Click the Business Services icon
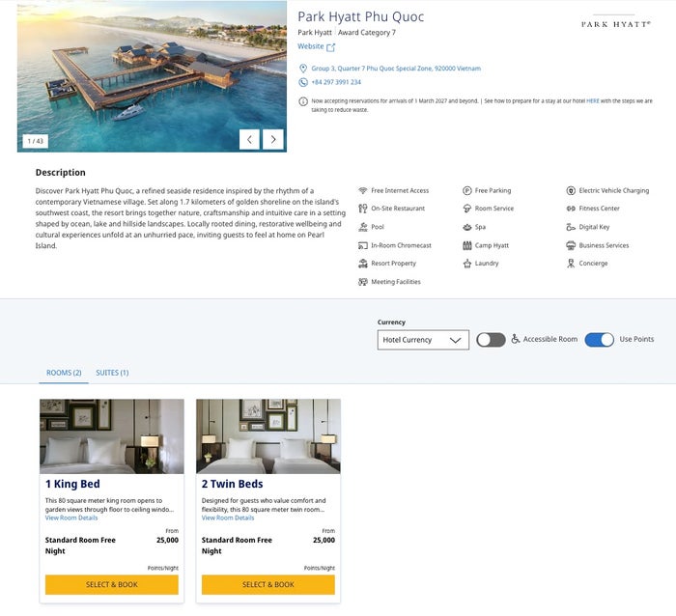Viewport: 676px width, 616px height. tap(571, 245)
